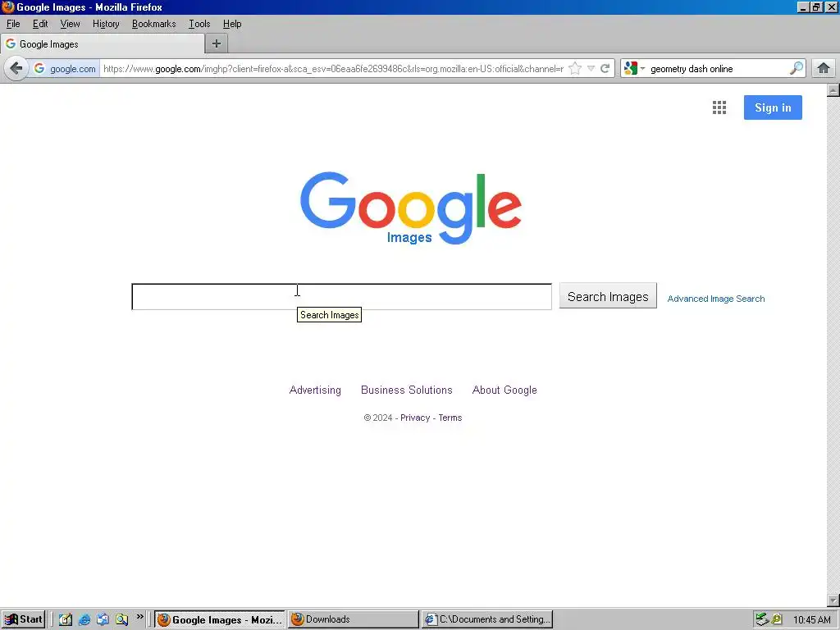Open the Bookmarks menu
Viewport: 840px width, 630px height.
pos(153,24)
